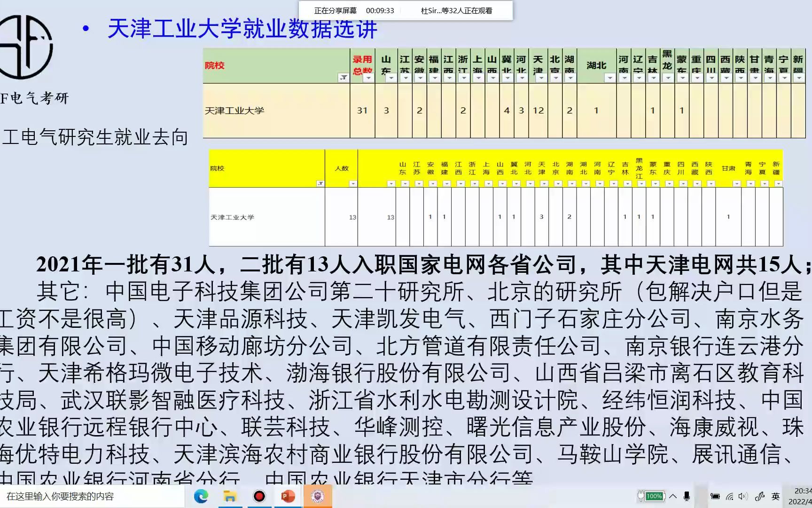
Task: Open the highlighted university-crest taskbar app
Action: pyautogui.click(x=317, y=496)
